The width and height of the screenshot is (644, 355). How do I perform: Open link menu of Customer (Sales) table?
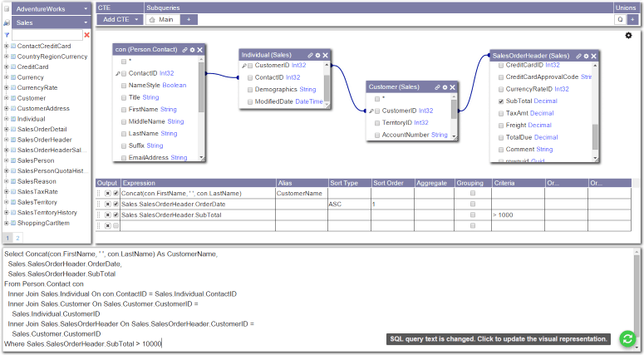[437, 87]
